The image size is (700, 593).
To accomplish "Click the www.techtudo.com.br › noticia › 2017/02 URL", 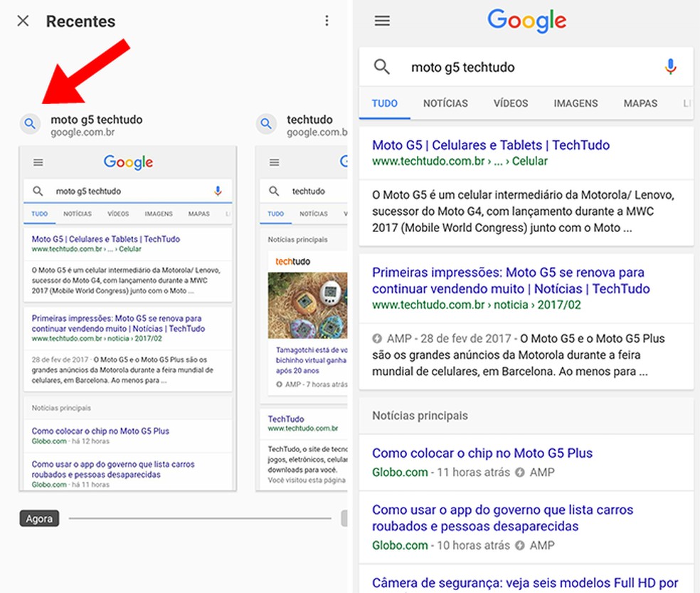I will point(477,305).
